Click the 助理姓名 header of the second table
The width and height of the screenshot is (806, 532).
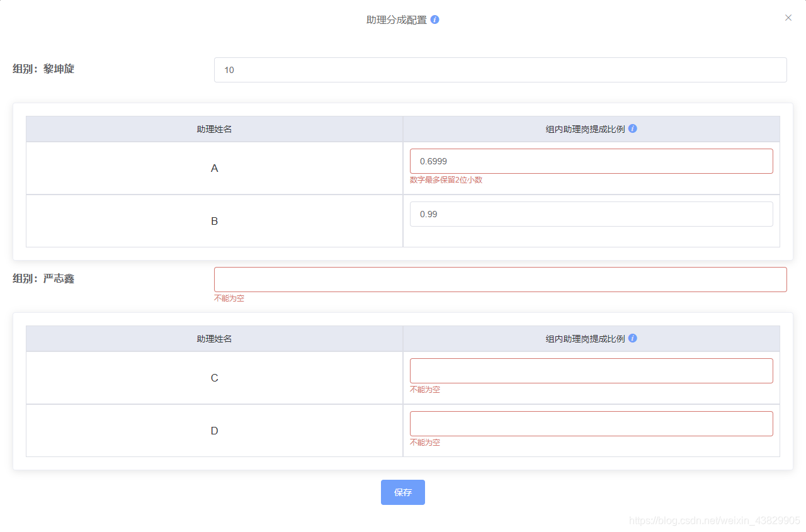pos(214,338)
